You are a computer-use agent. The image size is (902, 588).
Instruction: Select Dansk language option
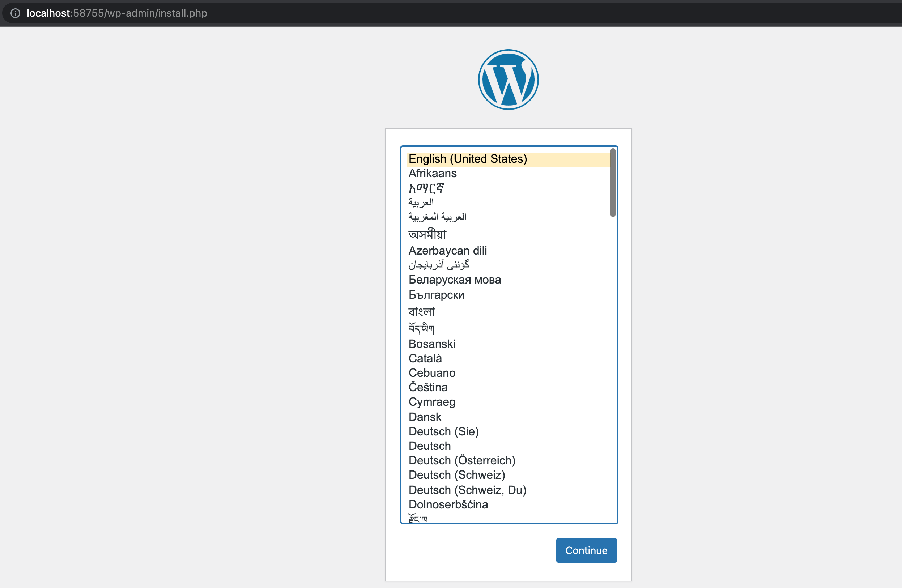click(425, 417)
